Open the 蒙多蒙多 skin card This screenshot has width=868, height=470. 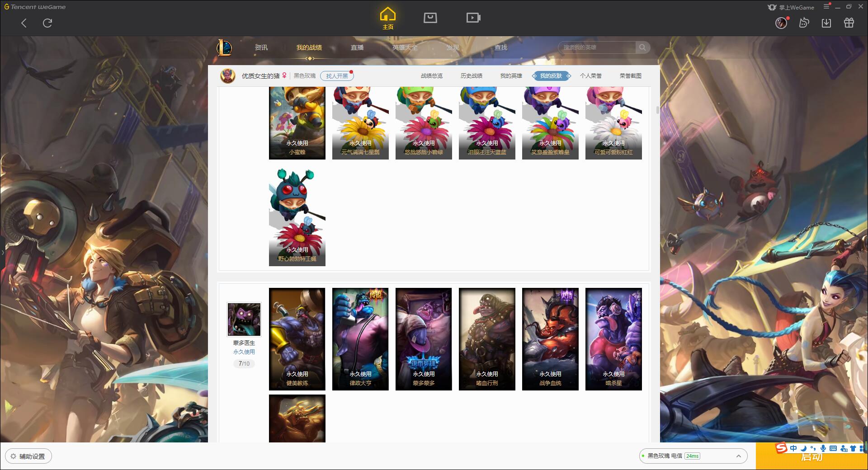424,339
